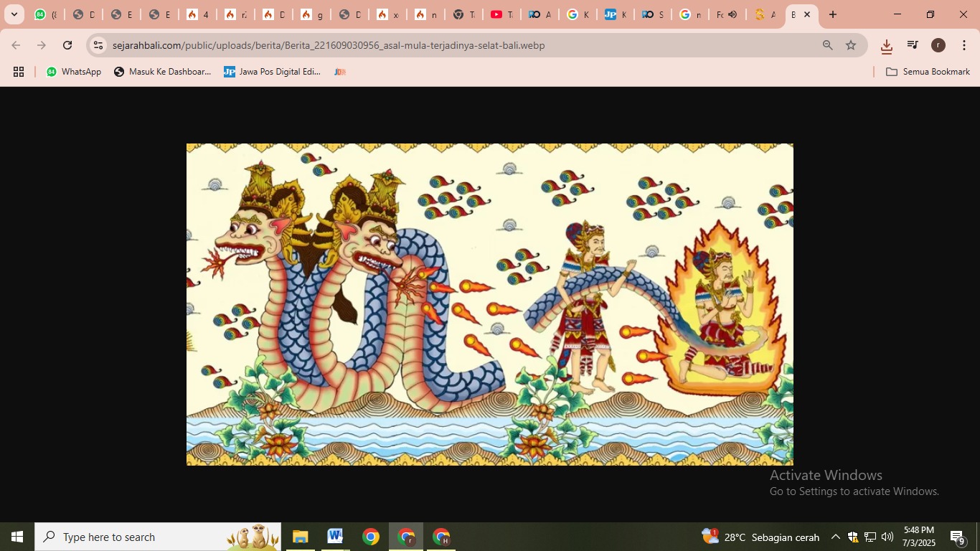Close the current image tab

pos(807,14)
